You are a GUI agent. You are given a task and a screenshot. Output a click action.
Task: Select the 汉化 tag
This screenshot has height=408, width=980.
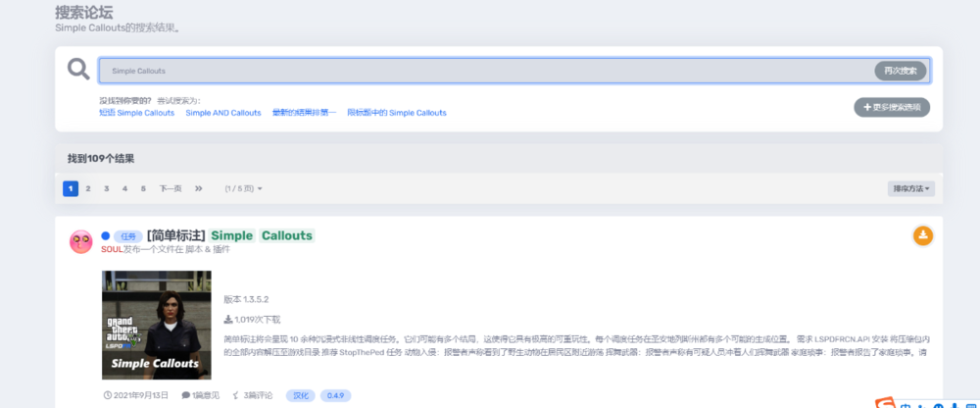[x=301, y=395]
